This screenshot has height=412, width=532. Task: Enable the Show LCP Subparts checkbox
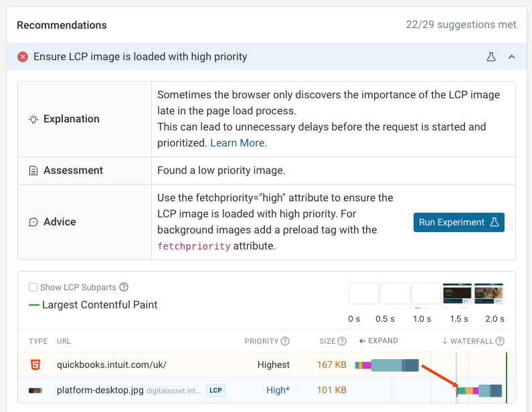point(33,288)
